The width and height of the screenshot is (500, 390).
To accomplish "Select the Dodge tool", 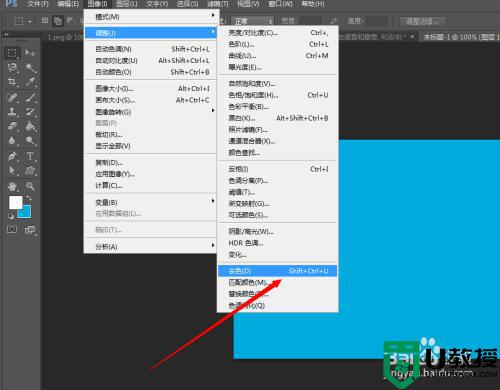I will pos(30,140).
